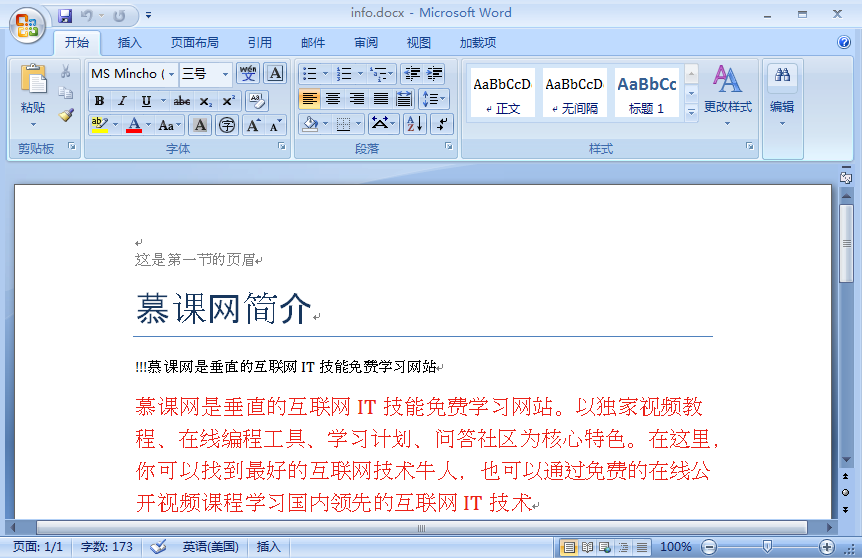
Task: Click the 字数: 173 word count
Action: [107, 547]
